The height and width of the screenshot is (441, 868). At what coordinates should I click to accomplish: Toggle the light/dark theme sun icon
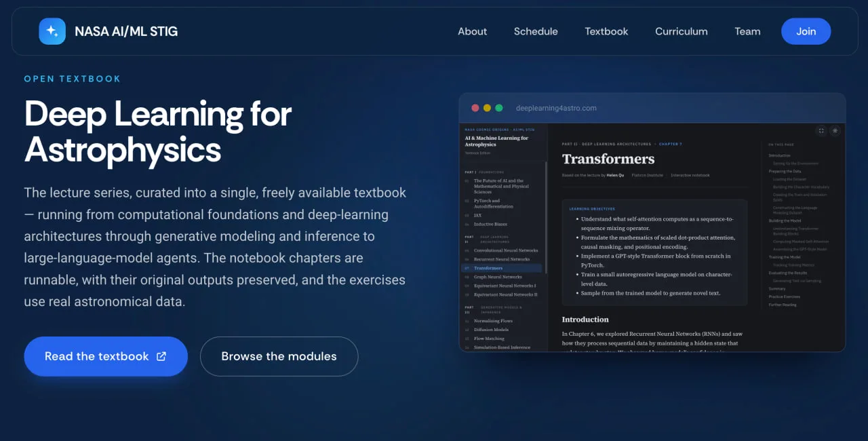(x=835, y=131)
